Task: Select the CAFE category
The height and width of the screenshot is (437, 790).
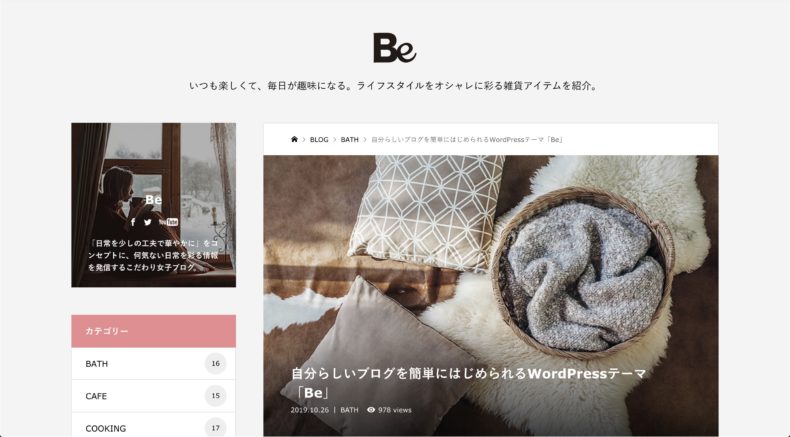Action: click(154, 396)
